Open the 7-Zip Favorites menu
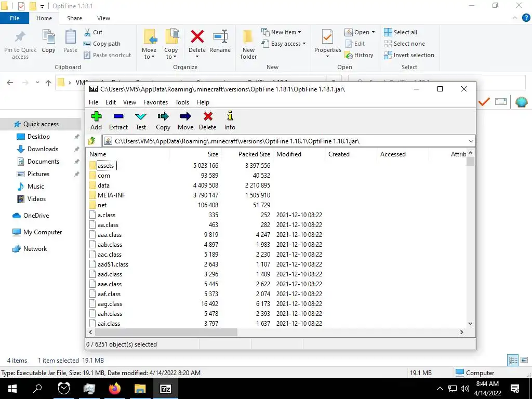Image resolution: width=532 pixels, height=399 pixels. pos(155,102)
